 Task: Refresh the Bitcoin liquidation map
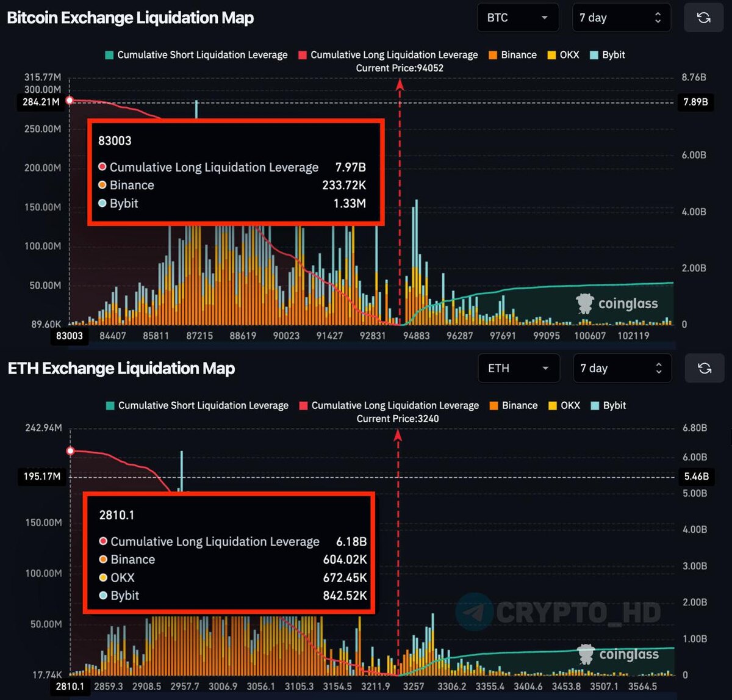(x=703, y=18)
